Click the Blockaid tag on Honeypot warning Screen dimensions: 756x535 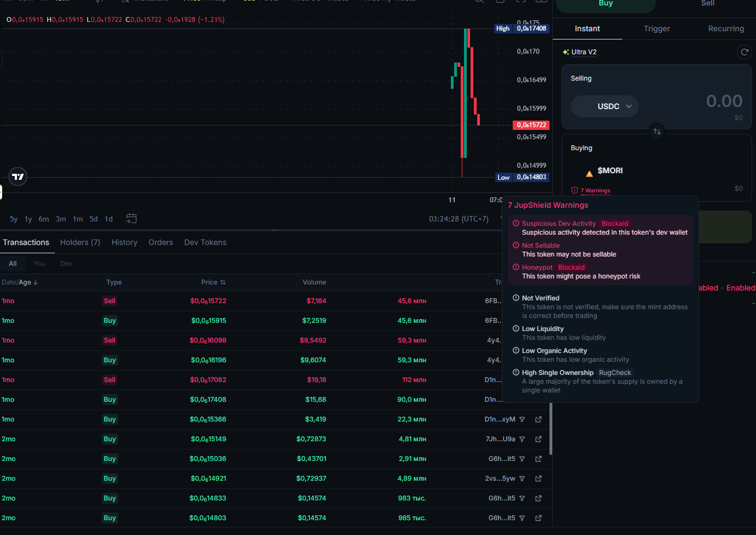[571, 267]
